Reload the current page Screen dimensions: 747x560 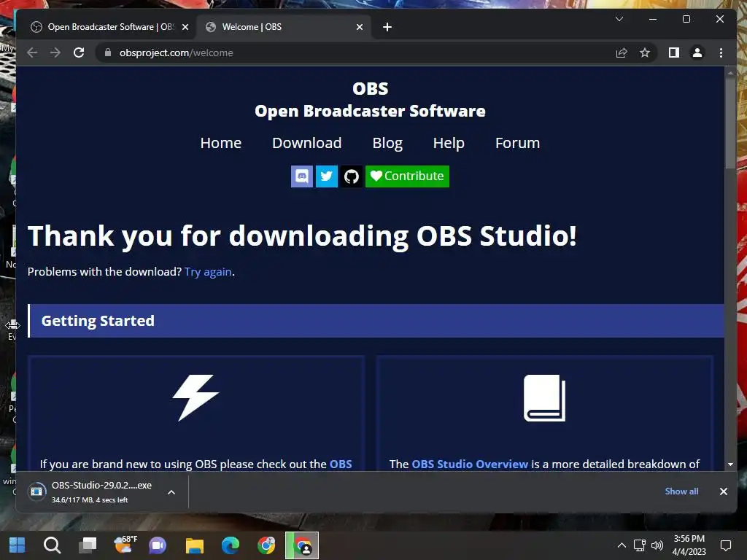pos(79,52)
